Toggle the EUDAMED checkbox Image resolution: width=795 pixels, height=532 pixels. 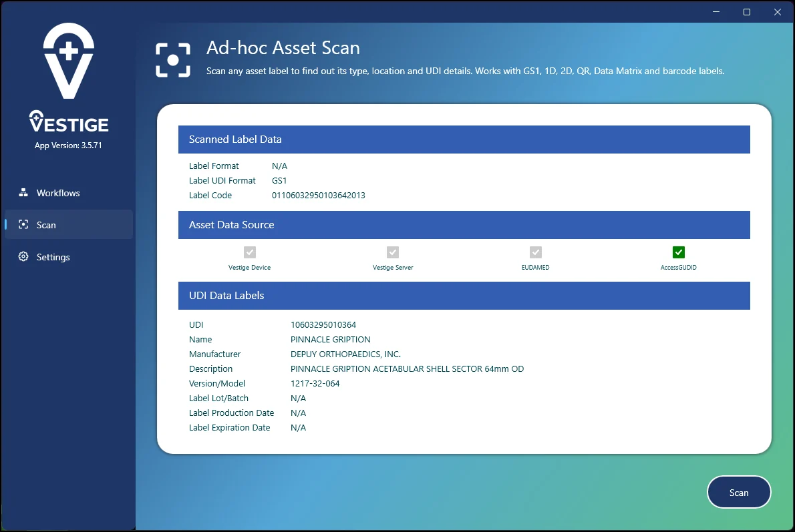pyautogui.click(x=535, y=252)
